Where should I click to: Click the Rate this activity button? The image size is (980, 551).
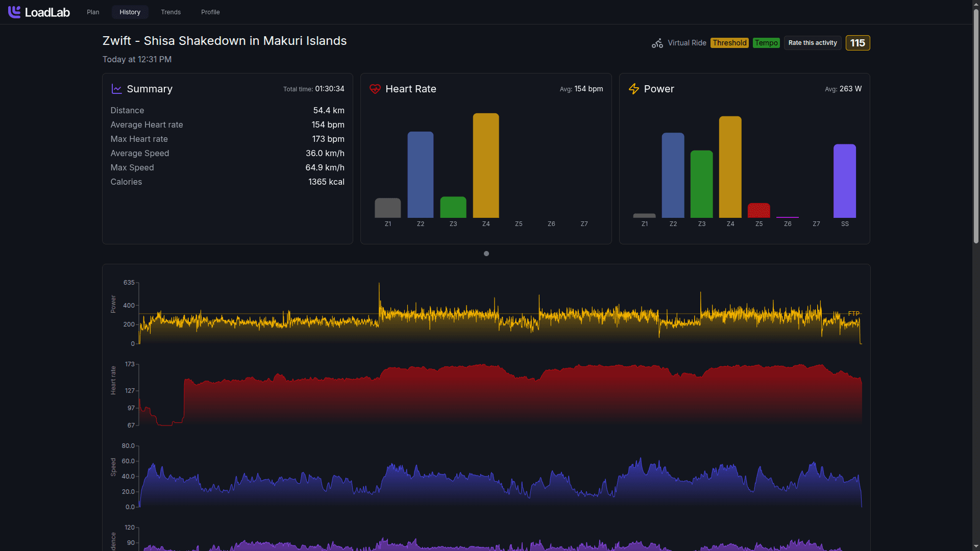[813, 43]
